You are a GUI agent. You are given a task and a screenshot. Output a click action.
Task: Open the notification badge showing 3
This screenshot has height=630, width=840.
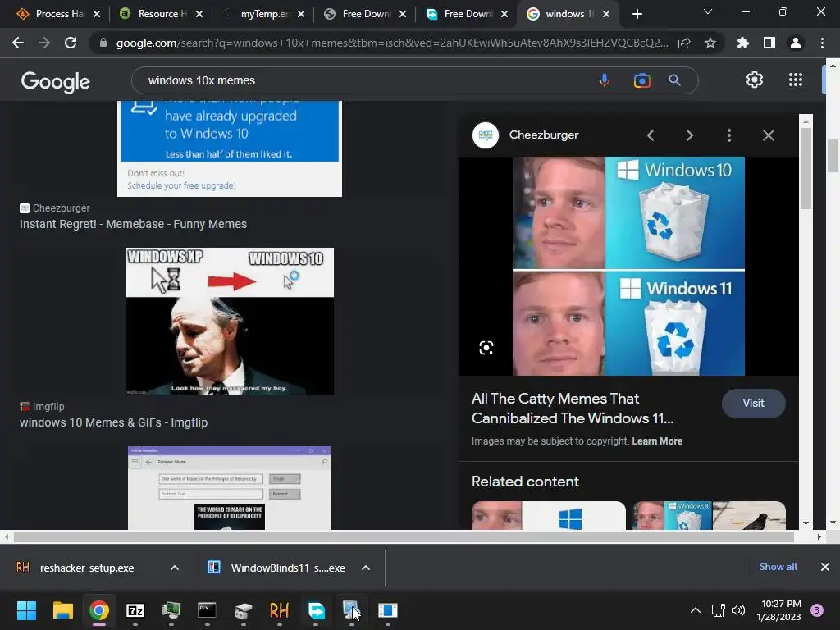[817, 610]
